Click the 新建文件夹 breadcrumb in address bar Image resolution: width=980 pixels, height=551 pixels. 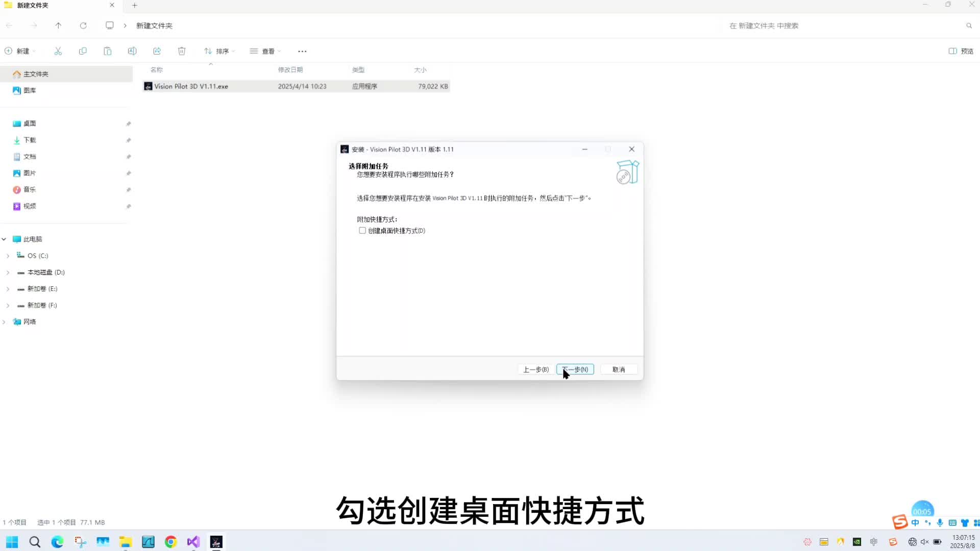point(154,26)
